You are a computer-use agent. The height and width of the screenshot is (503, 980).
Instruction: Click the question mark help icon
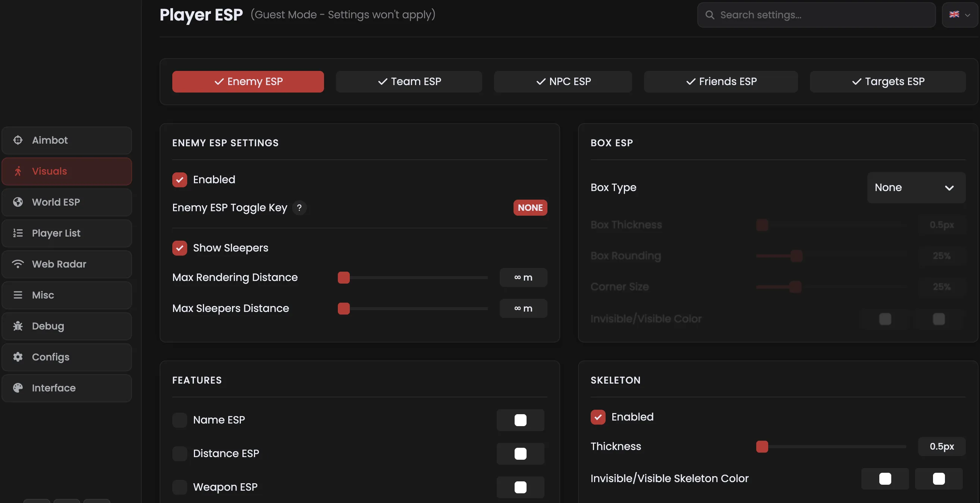299,208
